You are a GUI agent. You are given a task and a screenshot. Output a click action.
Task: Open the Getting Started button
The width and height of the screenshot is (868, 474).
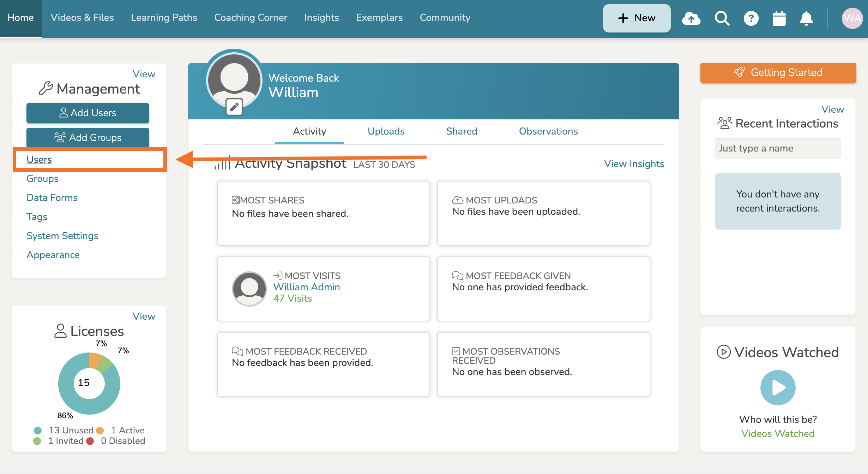778,73
